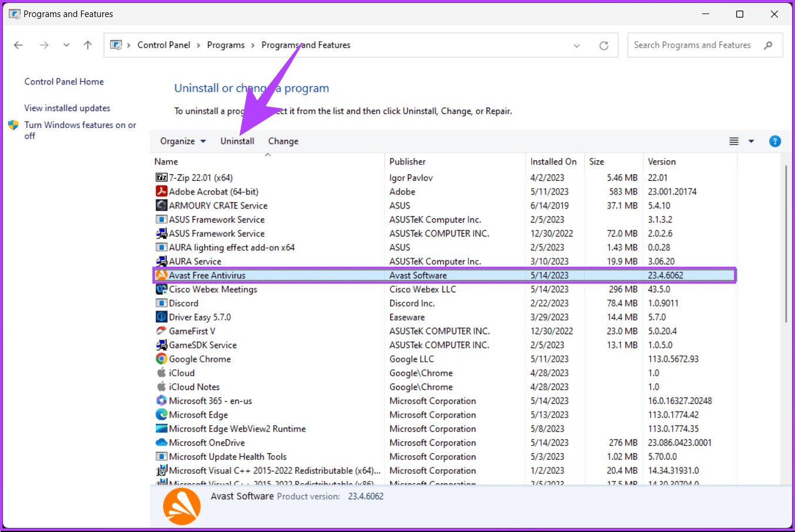Click the Change toolbar button
Screen dimensions: 795x532
click(x=283, y=141)
